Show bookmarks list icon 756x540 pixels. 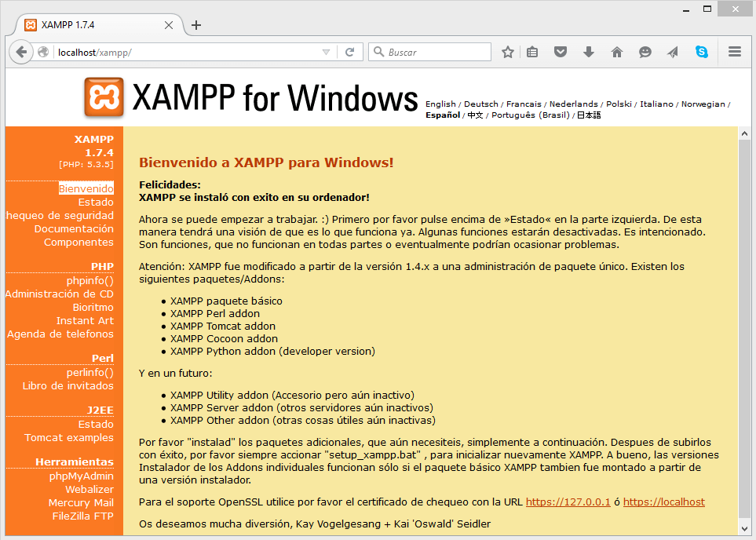(x=532, y=52)
